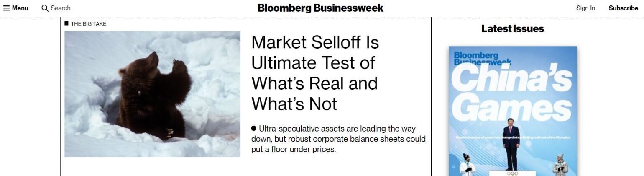Image resolution: width=644 pixels, height=176 pixels.
Task: Click the black square beside THE BIG TAKE
Action: pos(66,23)
